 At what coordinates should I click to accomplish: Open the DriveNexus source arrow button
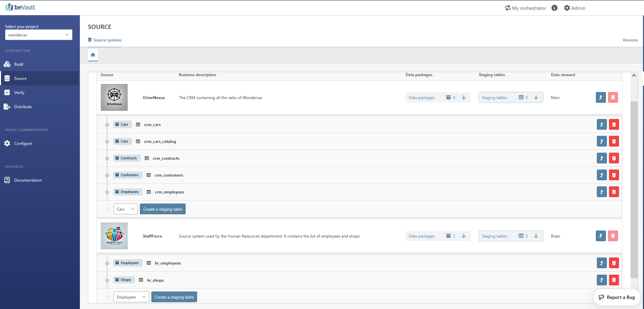click(601, 98)
